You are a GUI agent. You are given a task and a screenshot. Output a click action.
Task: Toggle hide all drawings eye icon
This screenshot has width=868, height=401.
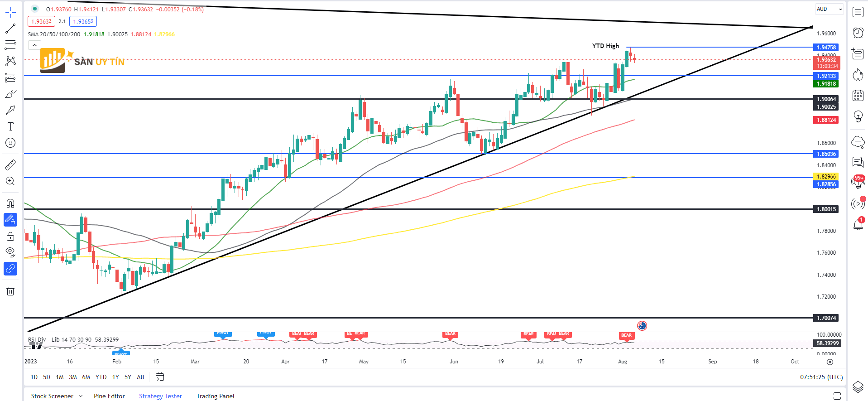(10, 252)
